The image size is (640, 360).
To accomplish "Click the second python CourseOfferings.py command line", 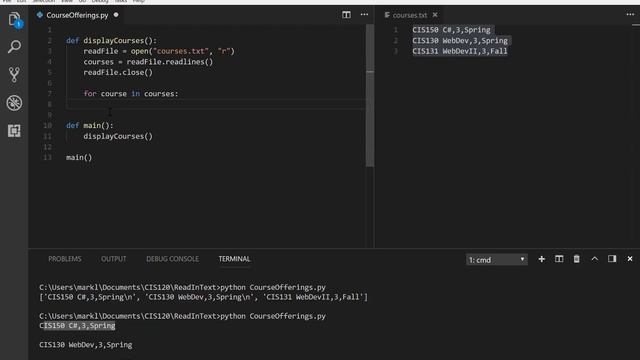I will [x=182, y=316].
